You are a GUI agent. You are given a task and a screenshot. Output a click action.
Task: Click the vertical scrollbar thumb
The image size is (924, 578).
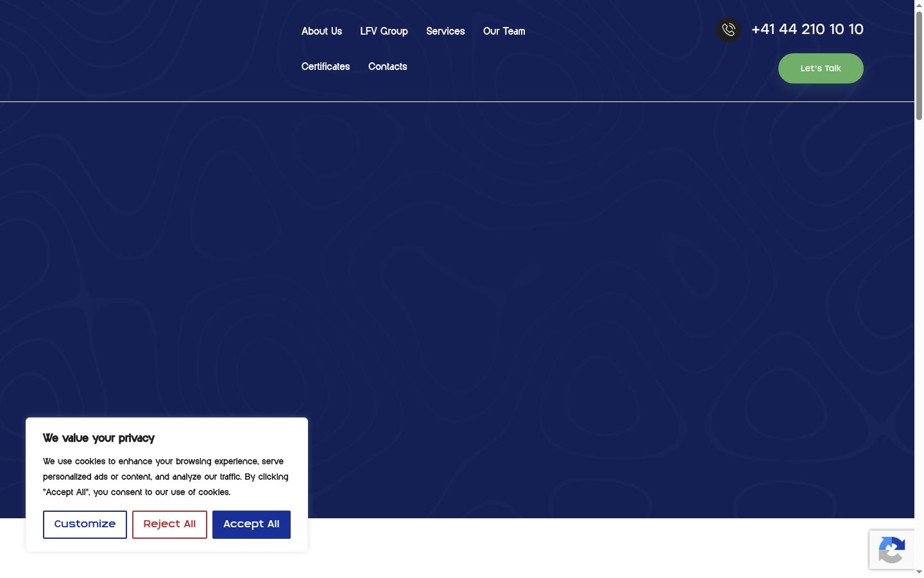pyautogui.click(x=919, y=66)
